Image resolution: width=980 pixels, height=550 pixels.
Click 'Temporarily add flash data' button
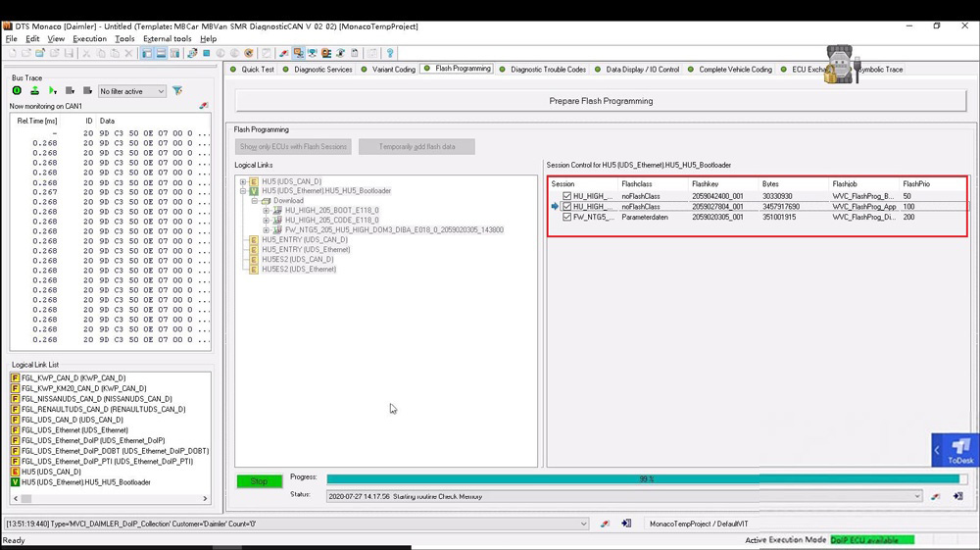(416, 146)
